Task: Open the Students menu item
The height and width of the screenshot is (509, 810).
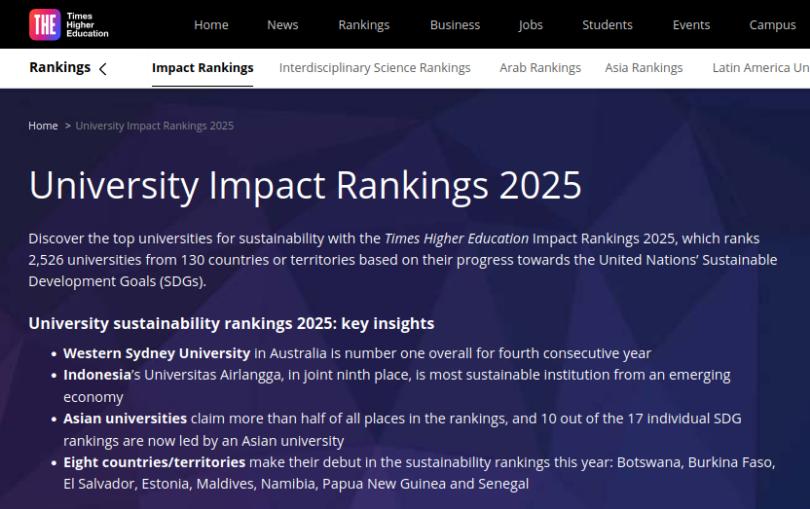Action: tap(607, 25)
